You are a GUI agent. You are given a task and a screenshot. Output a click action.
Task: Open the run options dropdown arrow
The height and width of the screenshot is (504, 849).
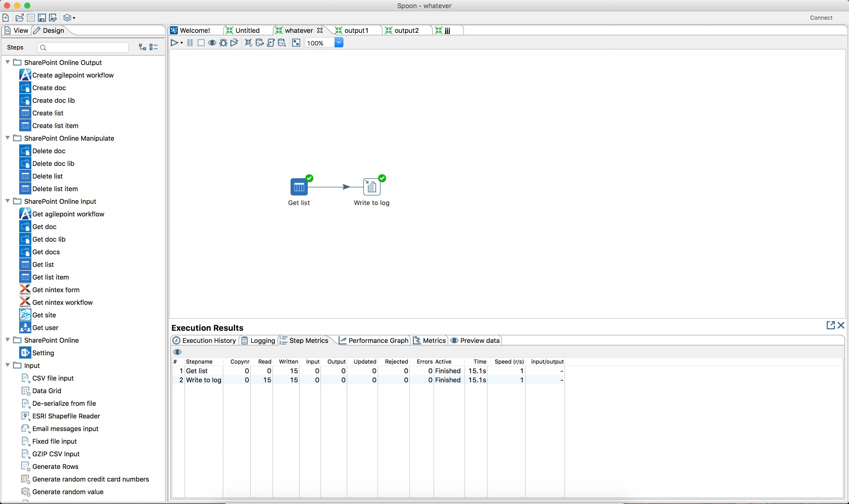(182, 43)
